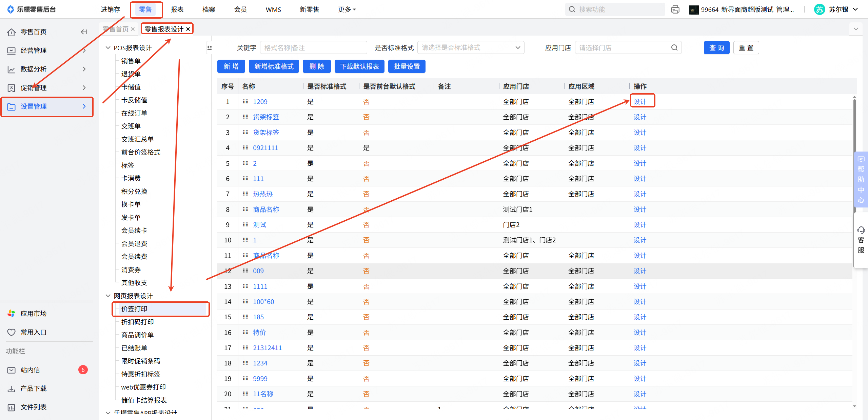Select 折扣码打印 in the tree
Image resolution: width=868 pixels, height=420 pixels.
137,322
